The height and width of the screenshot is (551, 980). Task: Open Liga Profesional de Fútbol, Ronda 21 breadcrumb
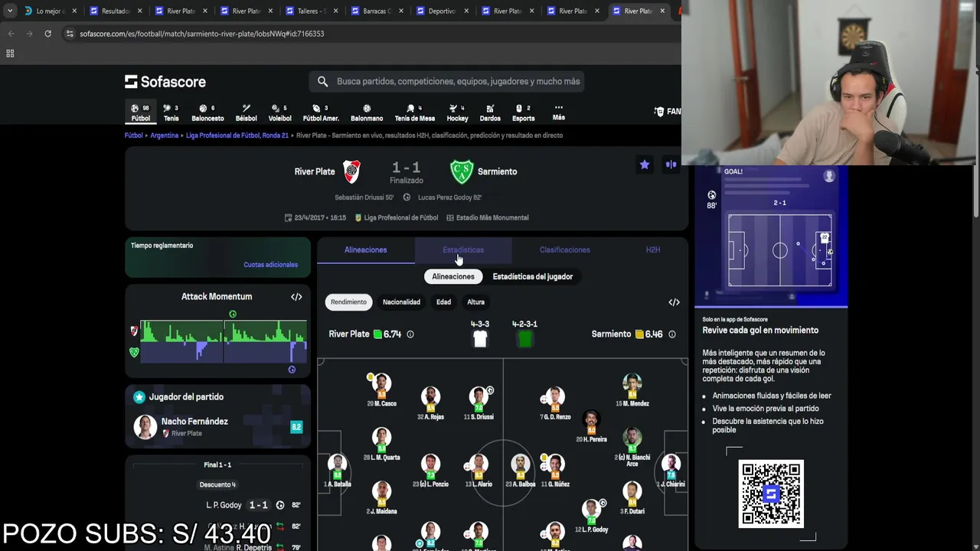[x=237, y=135]
